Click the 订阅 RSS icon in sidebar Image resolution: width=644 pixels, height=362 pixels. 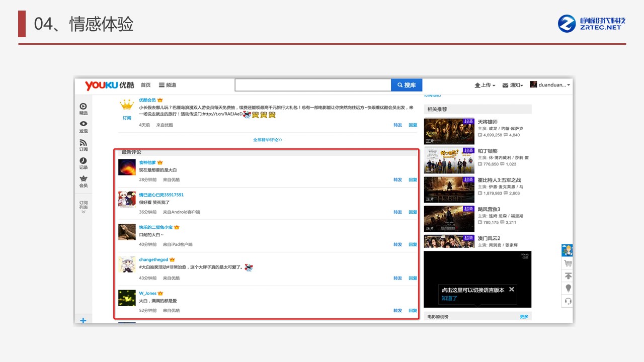[x=83, y=143]
